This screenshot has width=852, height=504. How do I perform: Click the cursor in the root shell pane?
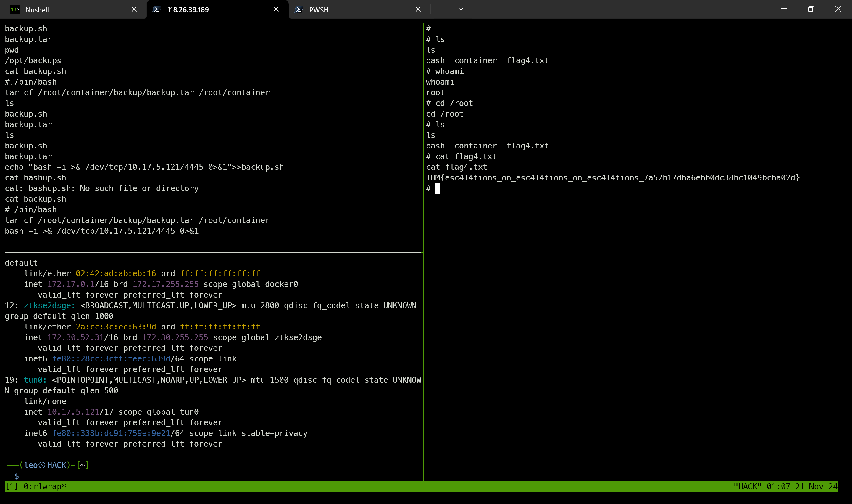tap(438, 188)
